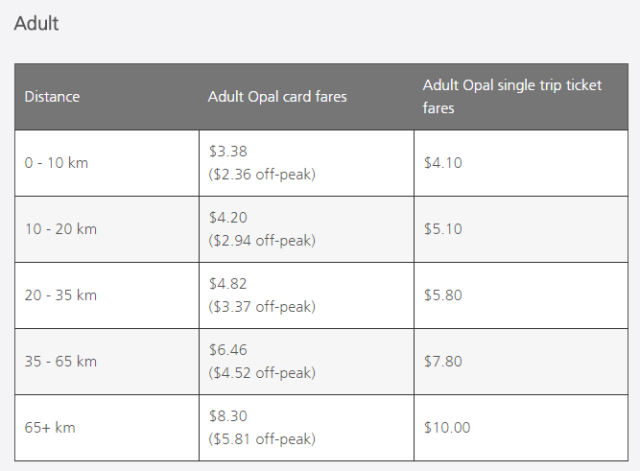Click the $3.38 Opal card fare
Screen dimensions: 640x471
228,152
